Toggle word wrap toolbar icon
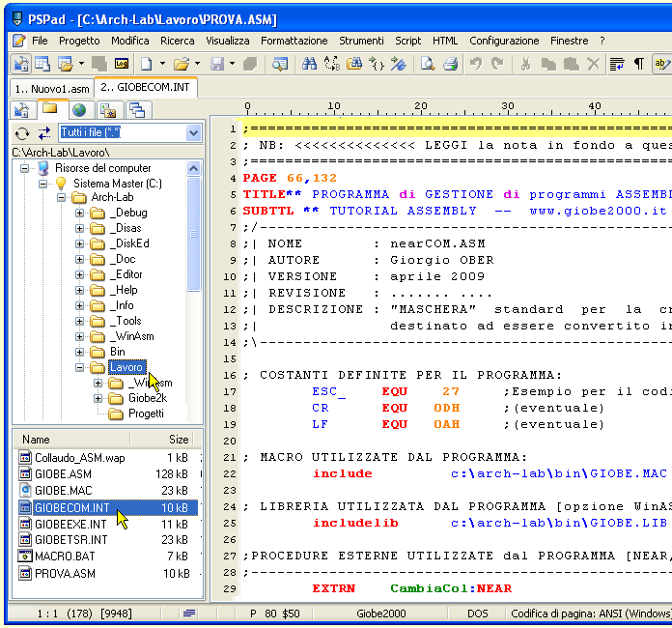 point(617,65)
